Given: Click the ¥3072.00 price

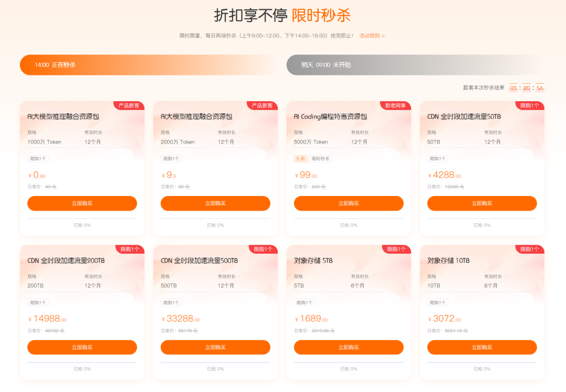Looking at the screenshot, I should tap(444, 319).
